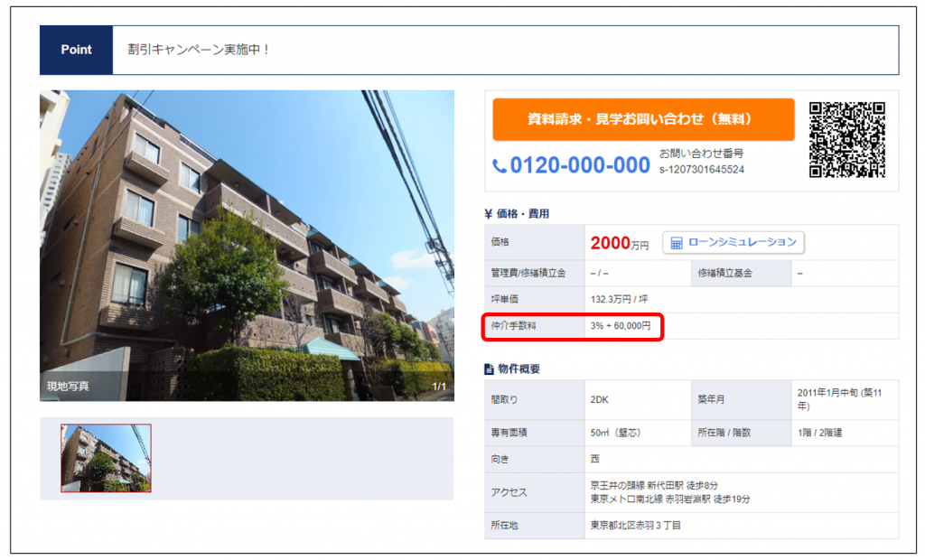Image resolution: width=925 pixels, height=560 pixels.
Task: Click the document icon next to 物件概要
Action: point(489,369)
